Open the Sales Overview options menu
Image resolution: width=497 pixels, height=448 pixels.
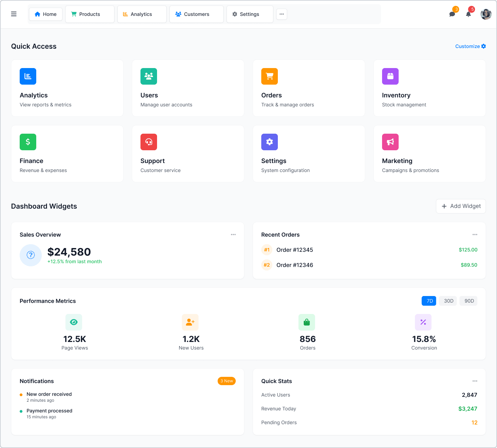[x=233, y=235]
